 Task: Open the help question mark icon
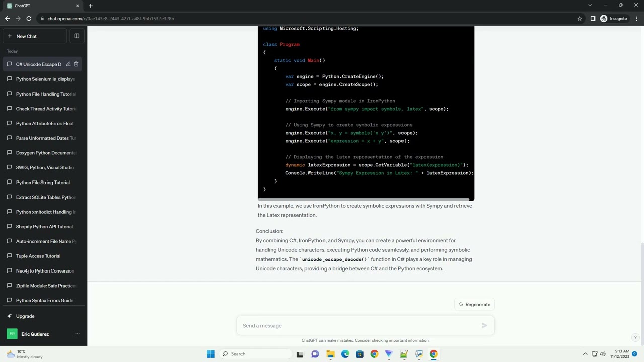pyautogui.click(x=635, y=337)
